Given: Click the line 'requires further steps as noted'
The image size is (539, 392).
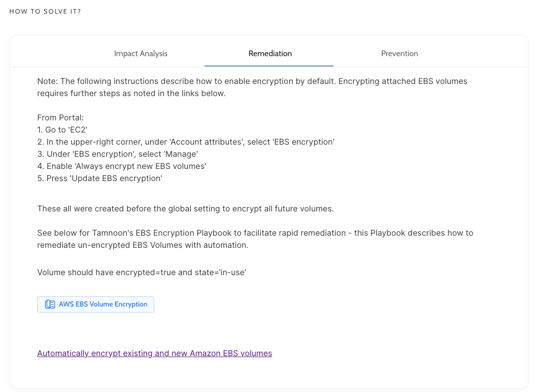Looking at the screenshot, I should pyautogui.click(x=131, y=94).
